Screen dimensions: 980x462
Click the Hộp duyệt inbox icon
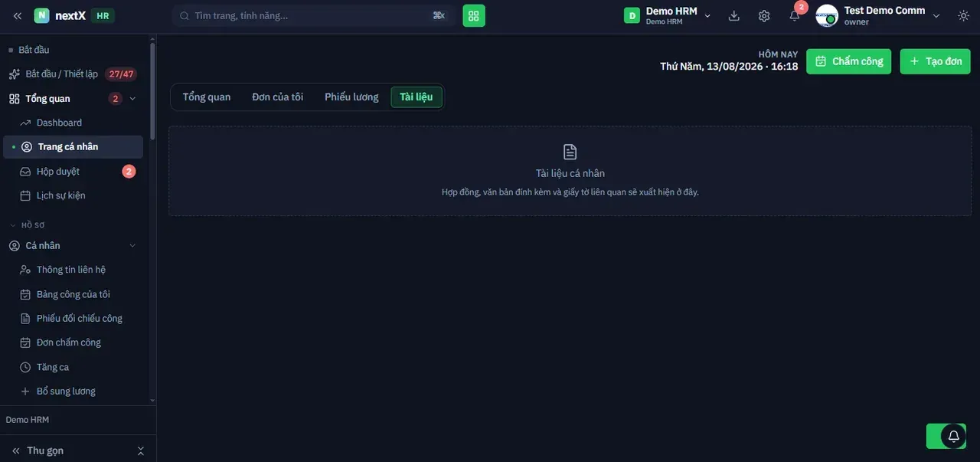pos(26,172)
